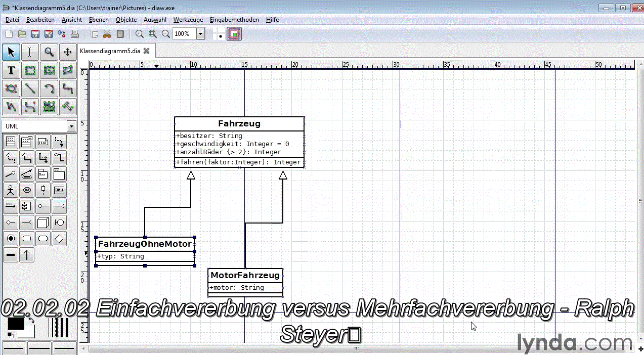Create a new diagram with New icon
644x355 pixels.
point(9,34)
